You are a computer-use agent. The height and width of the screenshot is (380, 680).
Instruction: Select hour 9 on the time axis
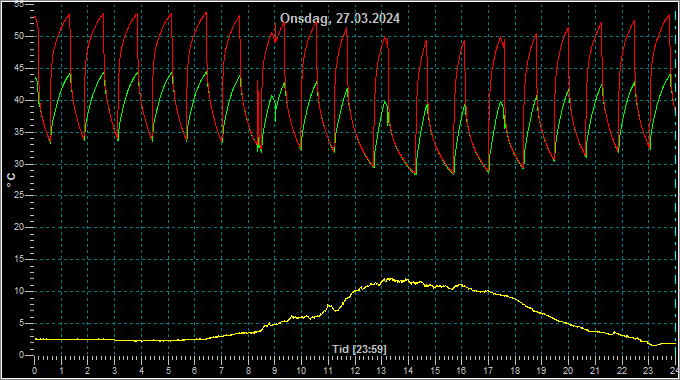pos(275,371)
